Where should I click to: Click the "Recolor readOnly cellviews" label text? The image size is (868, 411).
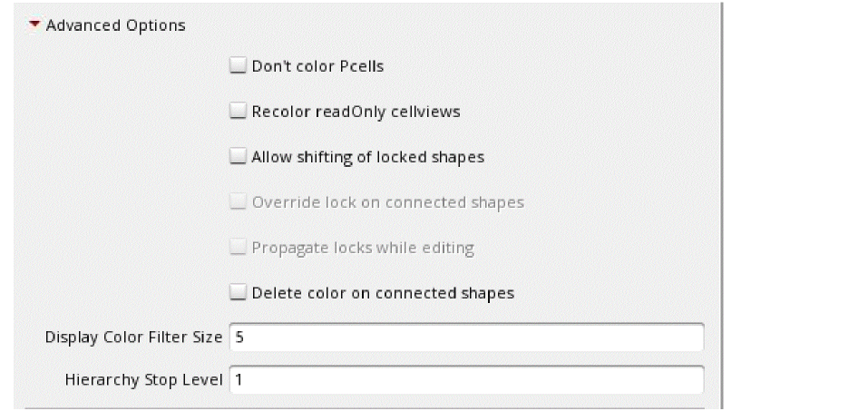click(356, 111)
